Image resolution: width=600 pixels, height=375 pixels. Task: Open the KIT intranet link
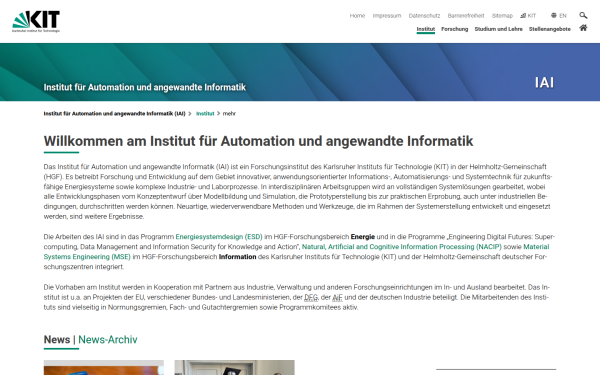528,16
